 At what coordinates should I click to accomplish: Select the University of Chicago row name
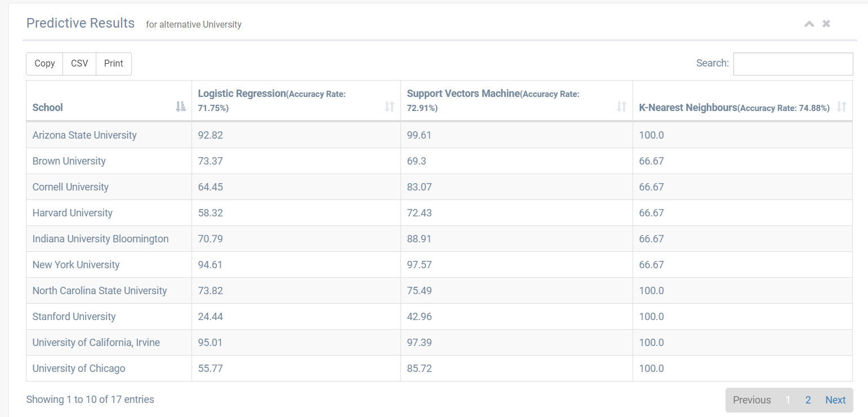tap(79, 369)
